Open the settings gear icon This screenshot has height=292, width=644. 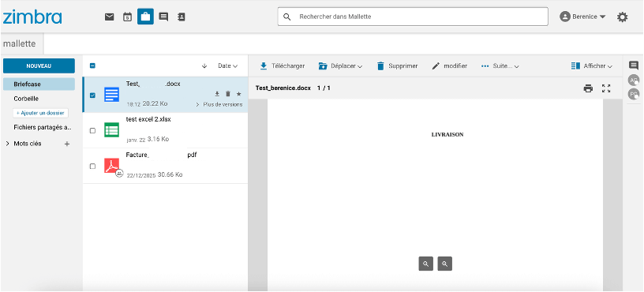pyautogui.click(x=623, y=17)
